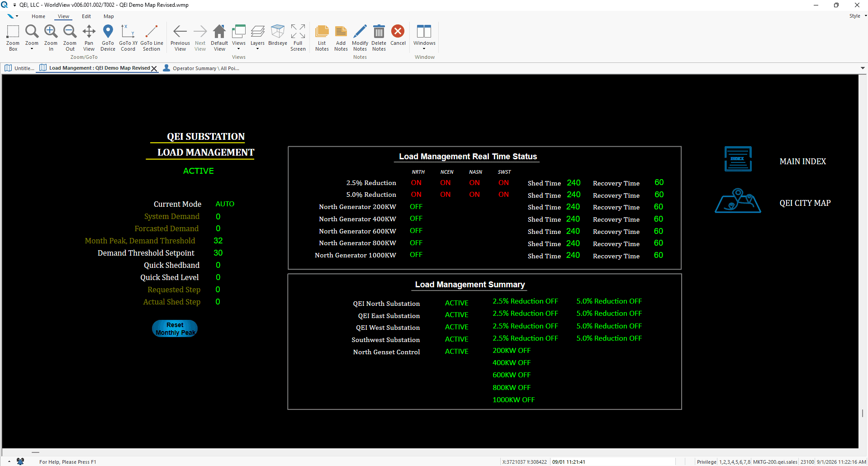Click Reset Monthly Peak button
868x466 pixels.
pos(175,328)
